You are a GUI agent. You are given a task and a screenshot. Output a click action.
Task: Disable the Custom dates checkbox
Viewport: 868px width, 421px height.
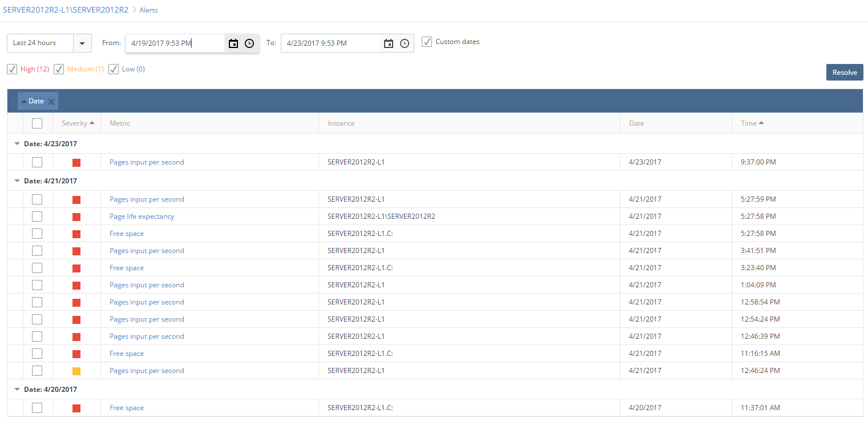coord(427,41)
